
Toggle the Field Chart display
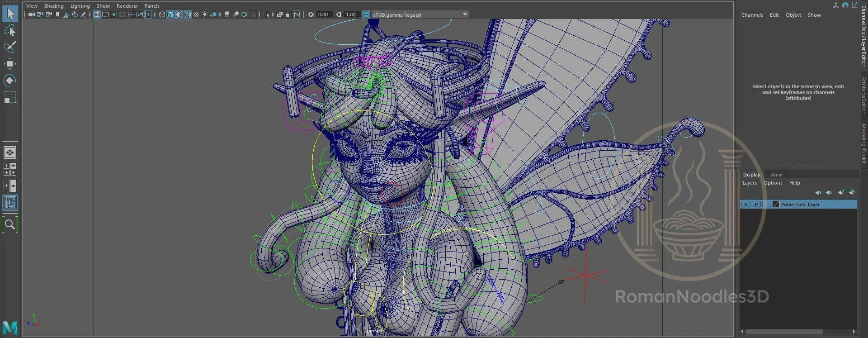click(131, 14)
